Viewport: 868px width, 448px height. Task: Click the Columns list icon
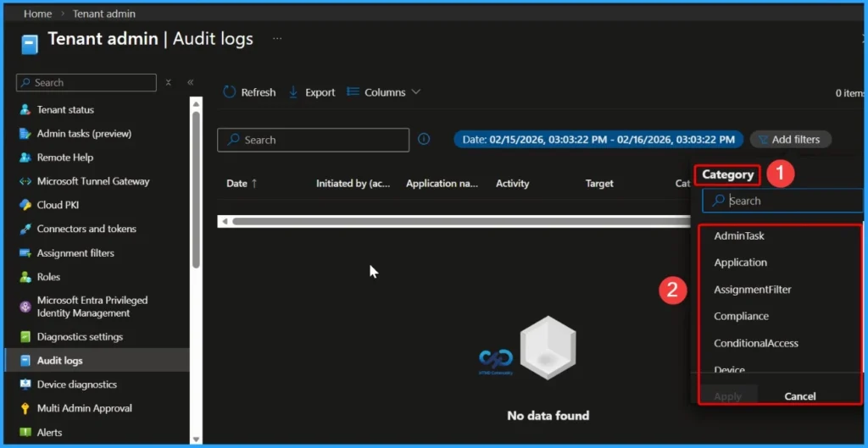pyautogui.click(x=353, y=91)
